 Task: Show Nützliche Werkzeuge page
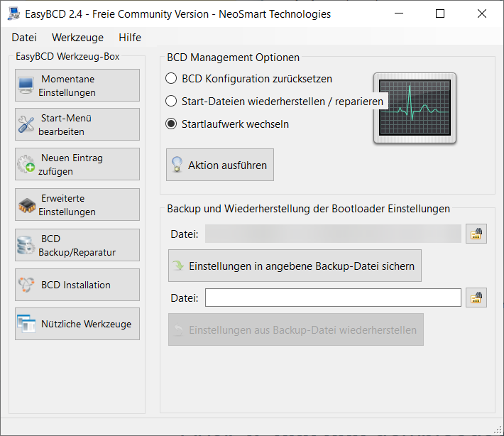pos(77,324)
